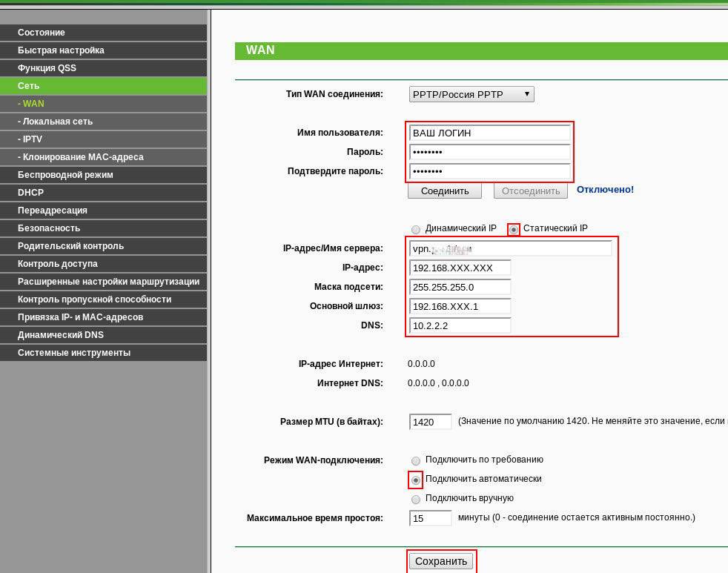728x573 pixels.
Task: Click the DNS address field
Action: [x=460, y=325]
